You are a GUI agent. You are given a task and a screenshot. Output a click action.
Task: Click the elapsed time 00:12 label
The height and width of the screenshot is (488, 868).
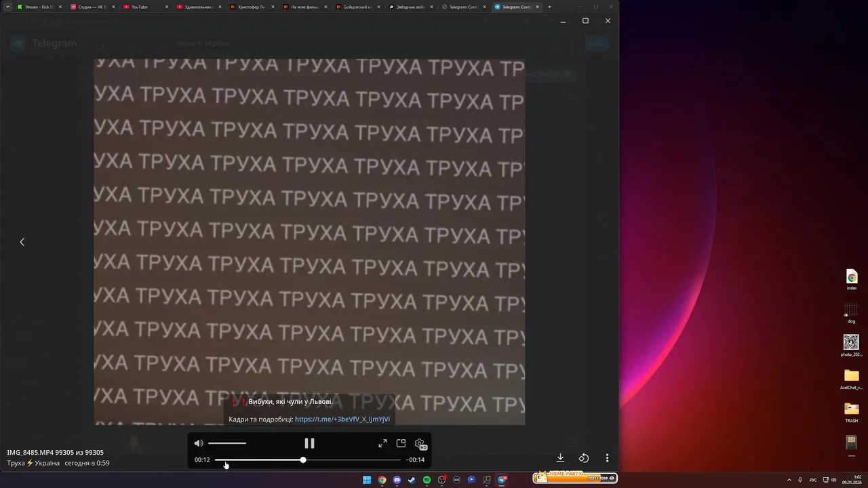click(x=202, y=460)
